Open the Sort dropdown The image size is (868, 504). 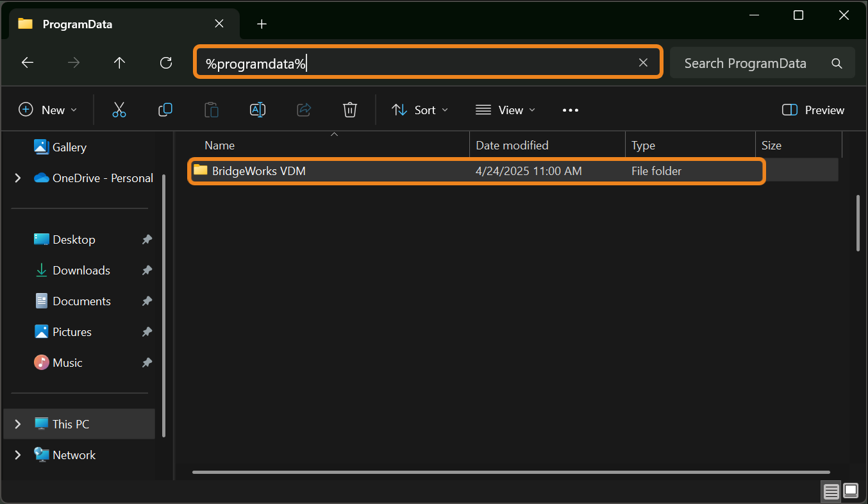pyautogui.click(x=420, y=110)
